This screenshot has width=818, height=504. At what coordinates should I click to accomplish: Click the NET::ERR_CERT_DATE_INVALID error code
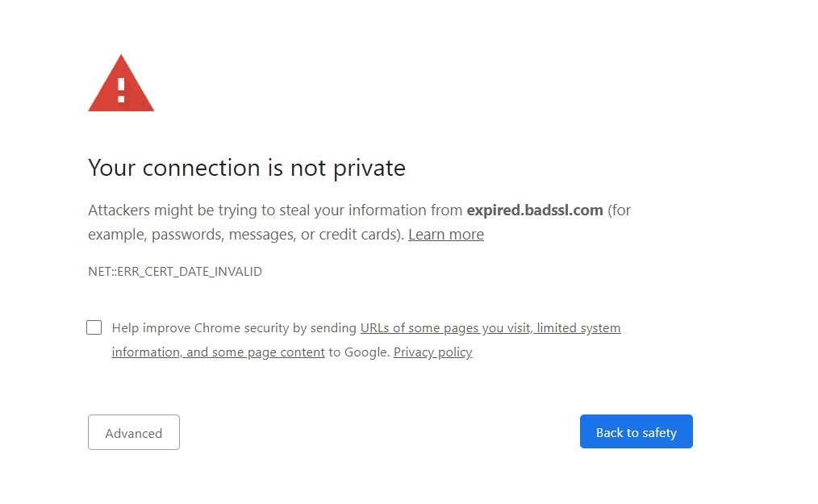click(x=175, y=271)
